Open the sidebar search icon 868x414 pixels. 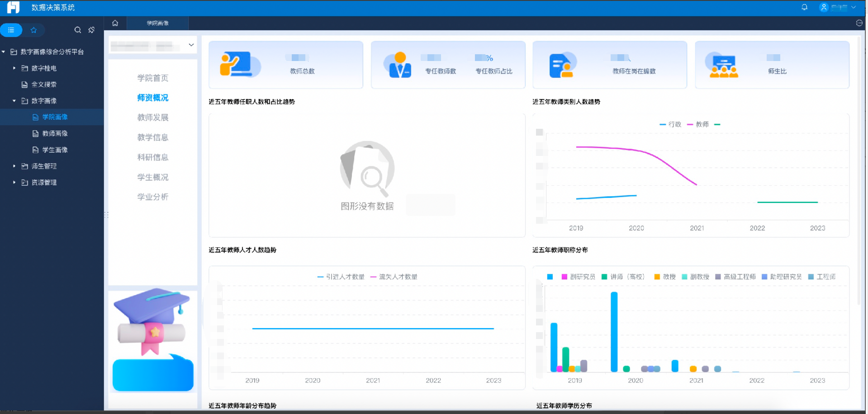(78, 30)
